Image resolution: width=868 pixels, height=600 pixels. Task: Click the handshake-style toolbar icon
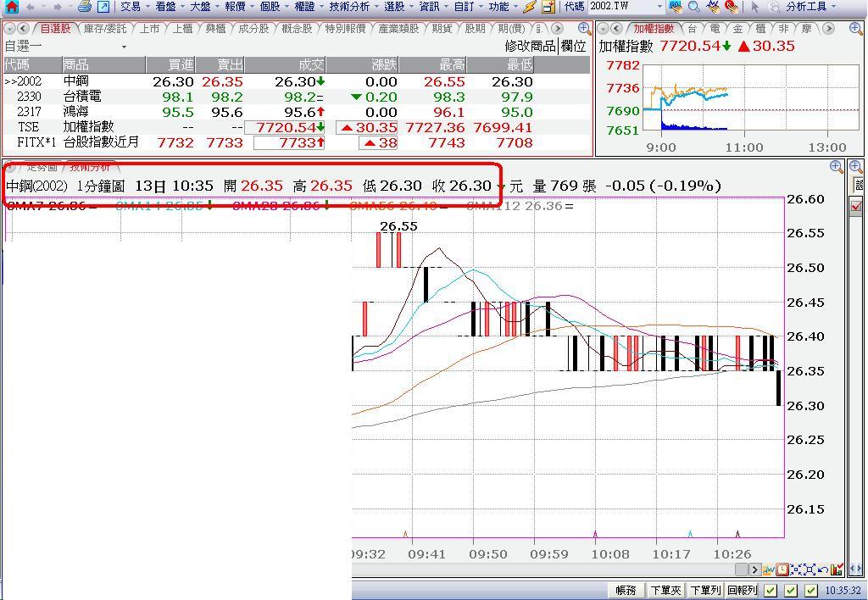714,7
